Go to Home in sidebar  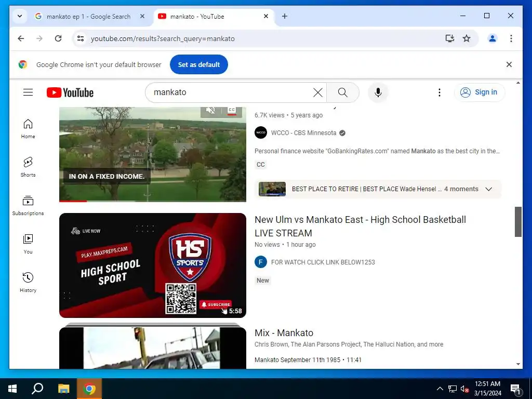coord(28,129)
